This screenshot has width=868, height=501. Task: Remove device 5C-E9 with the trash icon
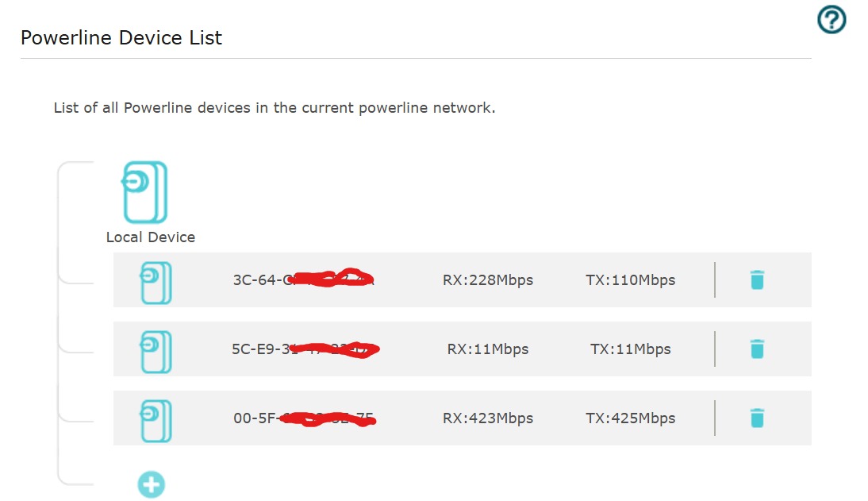coord(757,348)
